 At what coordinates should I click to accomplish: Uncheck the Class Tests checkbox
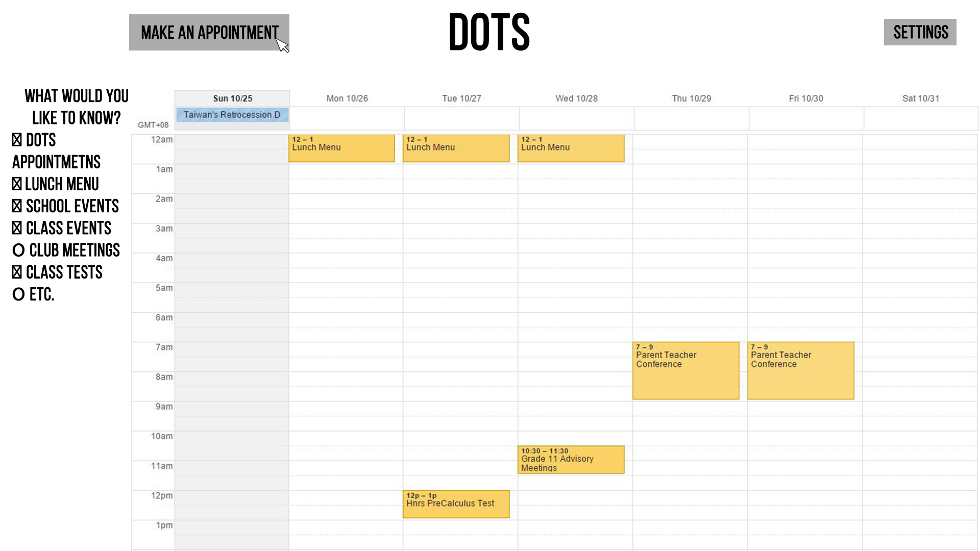tap(17, 272)
